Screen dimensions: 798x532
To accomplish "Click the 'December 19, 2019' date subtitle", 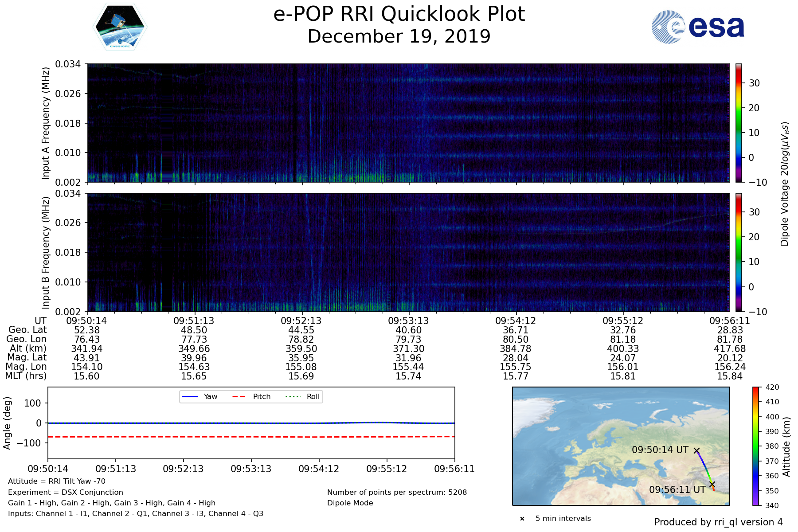I will [399, 36].
